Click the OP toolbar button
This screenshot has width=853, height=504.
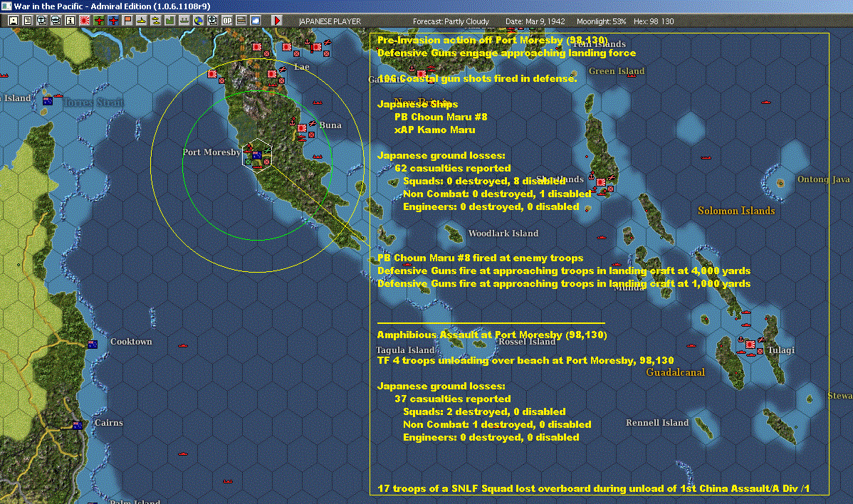[227, 21]
